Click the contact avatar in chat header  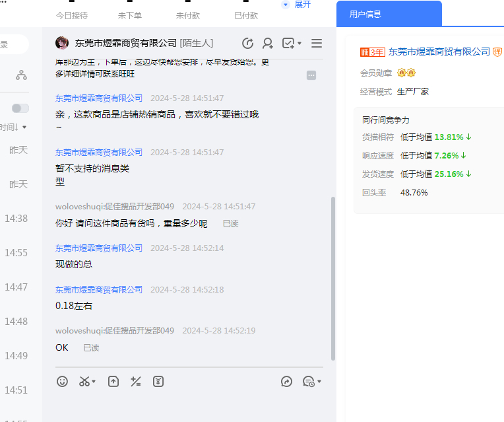pos(62,43)
